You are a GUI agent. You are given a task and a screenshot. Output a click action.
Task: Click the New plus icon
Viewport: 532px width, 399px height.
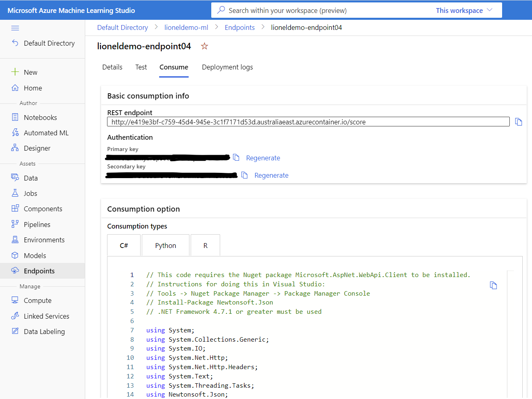click(15, 72)
